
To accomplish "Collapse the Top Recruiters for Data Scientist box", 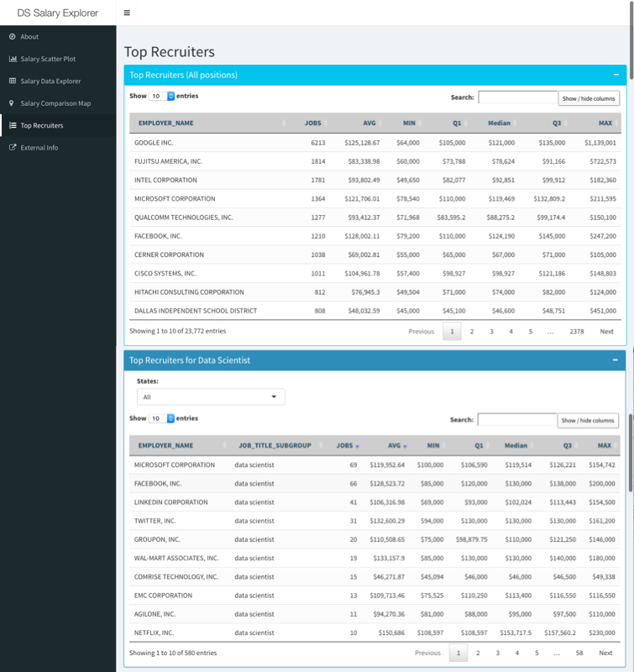I will point(616,360).
